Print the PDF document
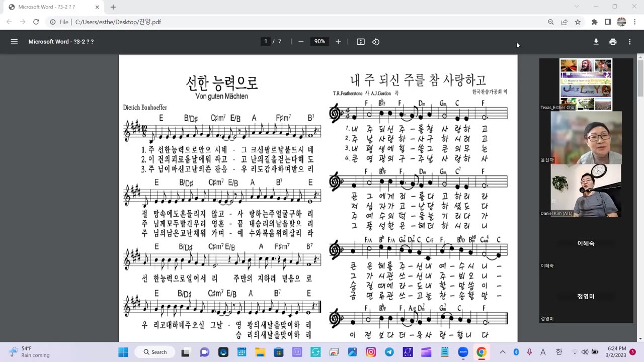Viewport: 644px width, 362px height. 613,42
